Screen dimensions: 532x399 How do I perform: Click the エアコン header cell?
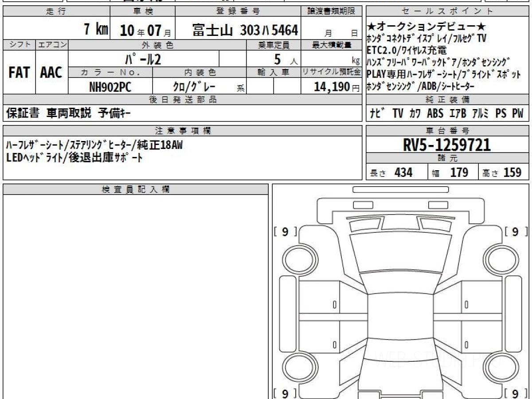[51, 45]
